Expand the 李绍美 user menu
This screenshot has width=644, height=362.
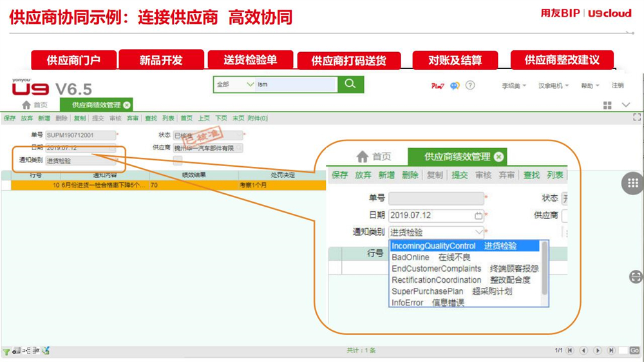pos(513,86)
